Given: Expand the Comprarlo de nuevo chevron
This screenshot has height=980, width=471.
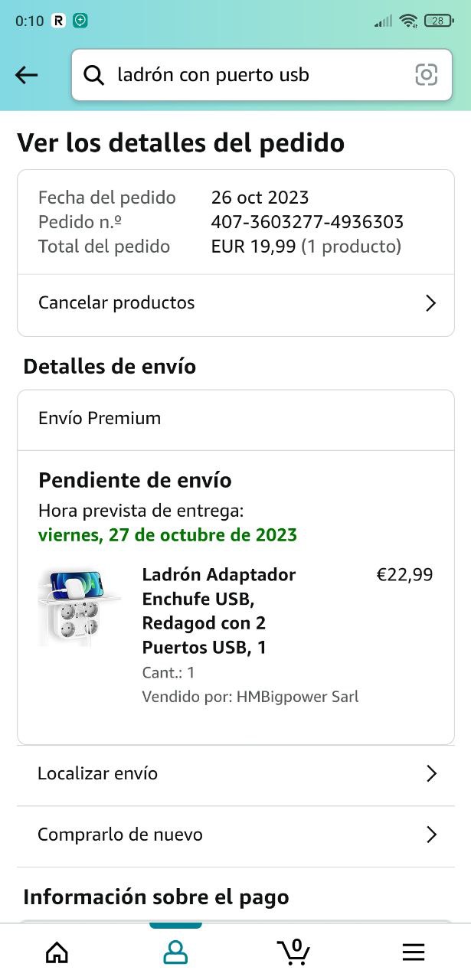Looking at the screenshot, I should (x=431, y=835).
